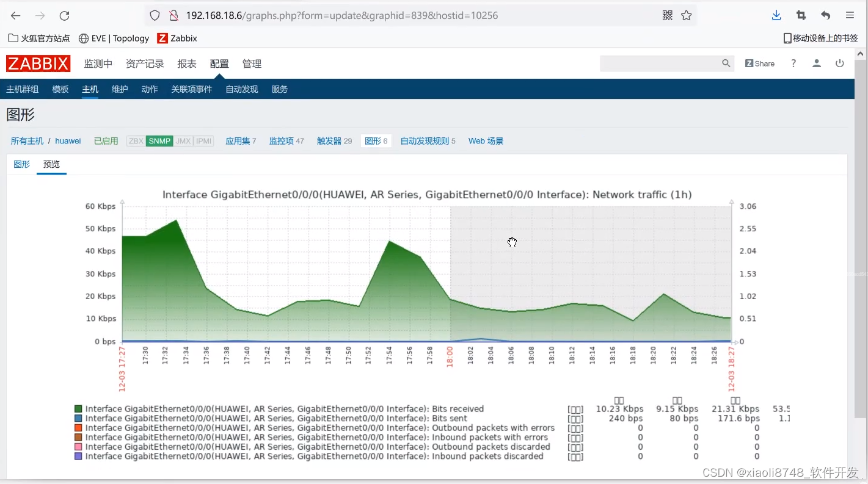Click the insecure connection lock icon
Viewport: 868px width, 484px height.
(173, 15)
